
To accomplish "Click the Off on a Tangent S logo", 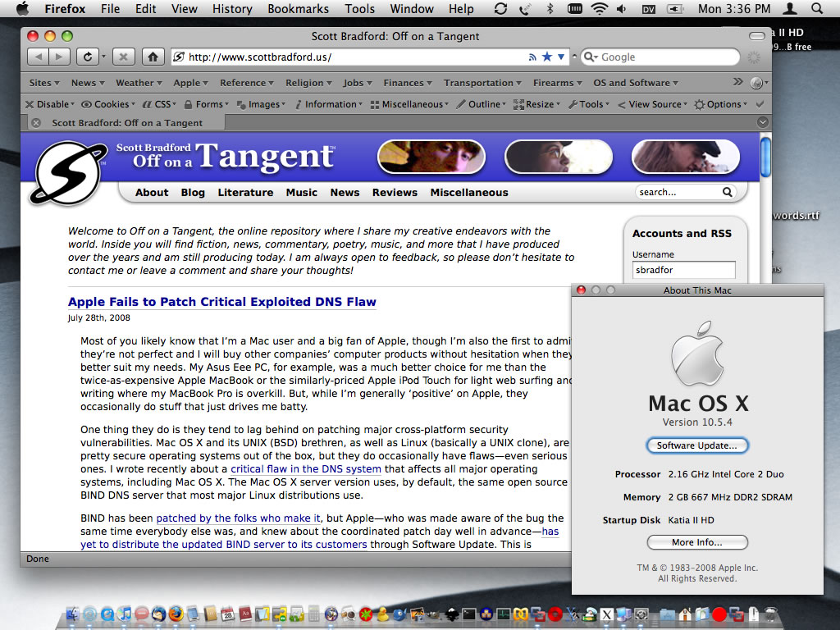I will 68,171.
